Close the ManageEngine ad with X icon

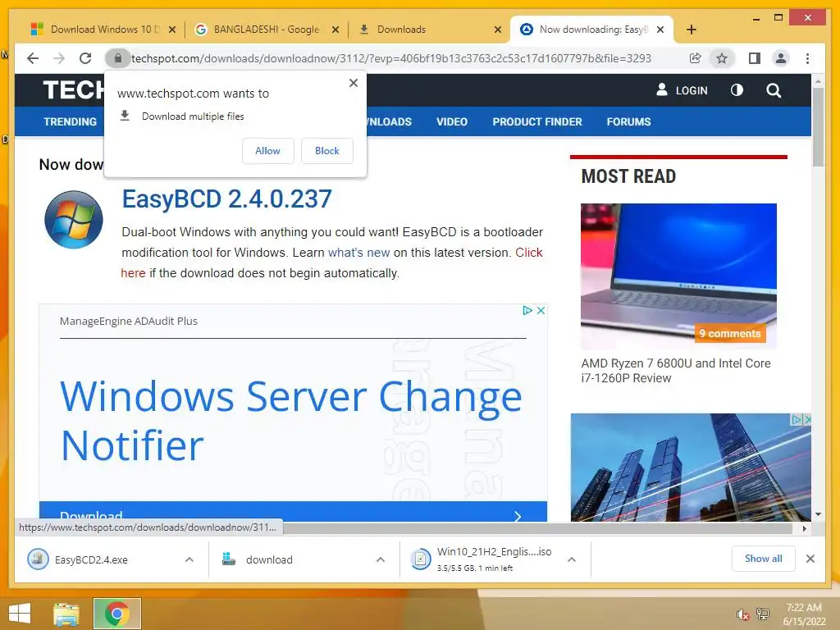541,310
